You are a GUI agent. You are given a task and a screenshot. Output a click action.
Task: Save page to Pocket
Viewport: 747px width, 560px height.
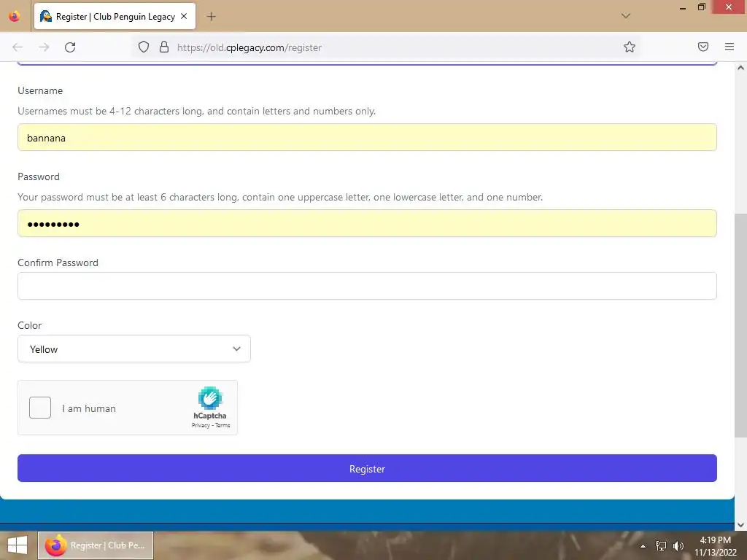pyautogui.click(x=703, y=47)
